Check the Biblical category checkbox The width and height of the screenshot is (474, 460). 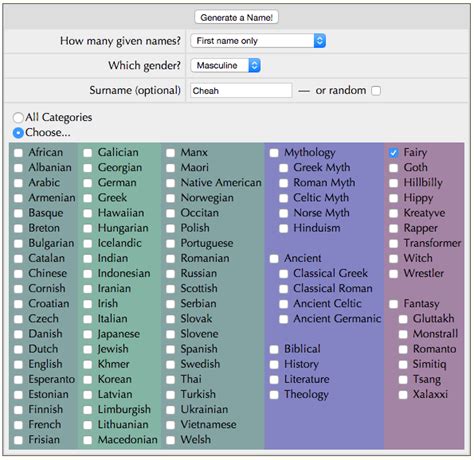click(x=274, y=349)
